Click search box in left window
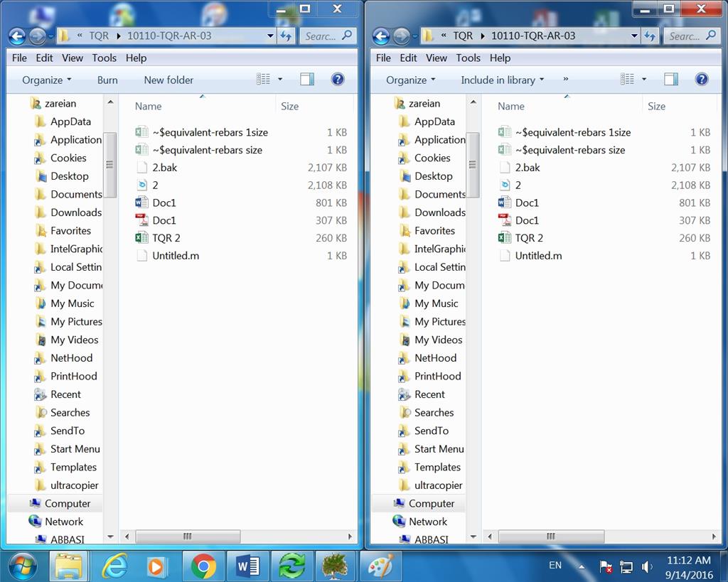The height and width of the screenshot is (582, 728). (x=328, y=36)
